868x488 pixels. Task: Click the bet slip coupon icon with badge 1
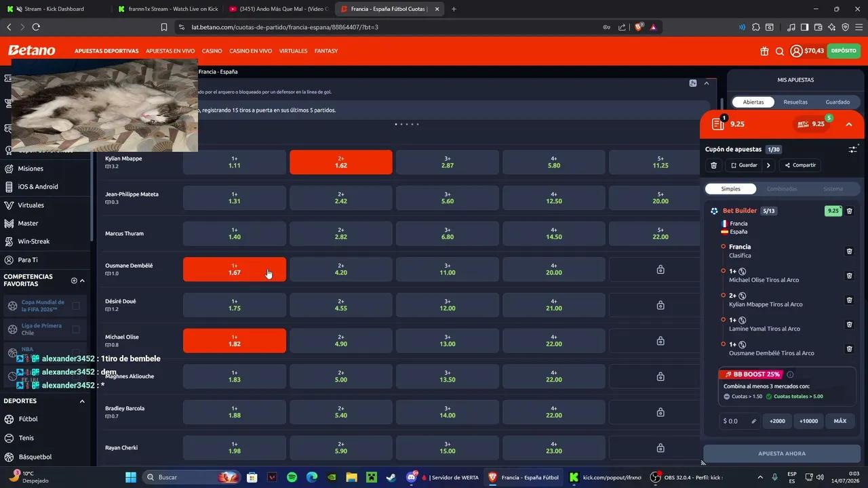pyautogui.click(x=718, y=124)
